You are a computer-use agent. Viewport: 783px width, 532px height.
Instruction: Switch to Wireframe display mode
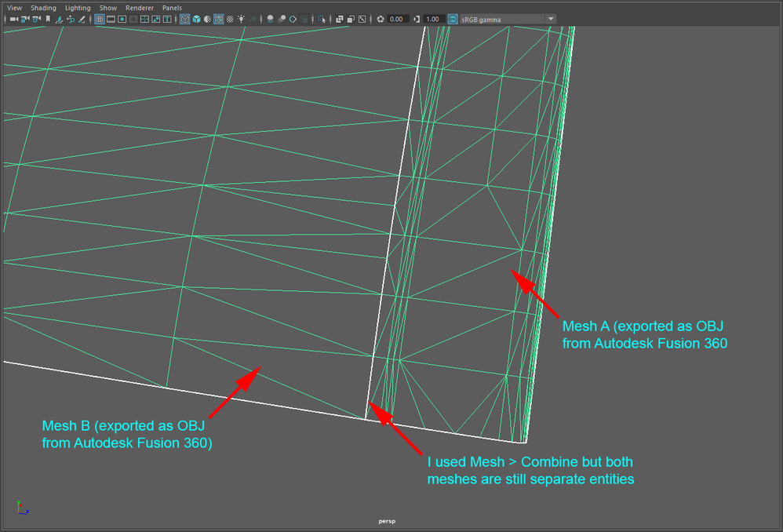tap(184, 19)
